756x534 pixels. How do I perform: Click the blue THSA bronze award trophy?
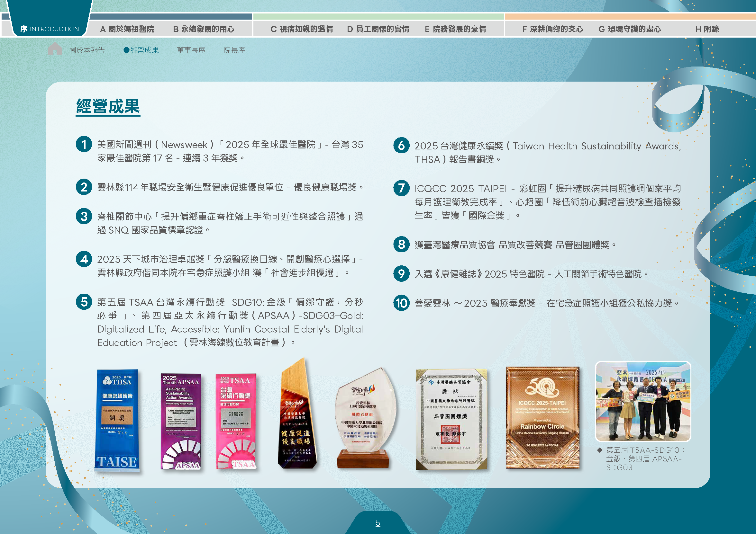click(117, 421)
